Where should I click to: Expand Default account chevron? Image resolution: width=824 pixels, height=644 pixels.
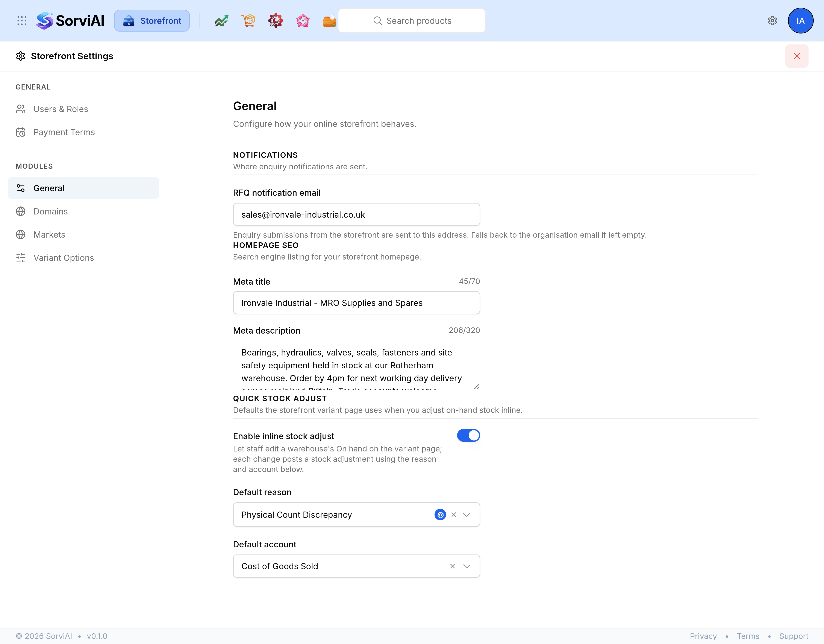[x=467, y=566]
